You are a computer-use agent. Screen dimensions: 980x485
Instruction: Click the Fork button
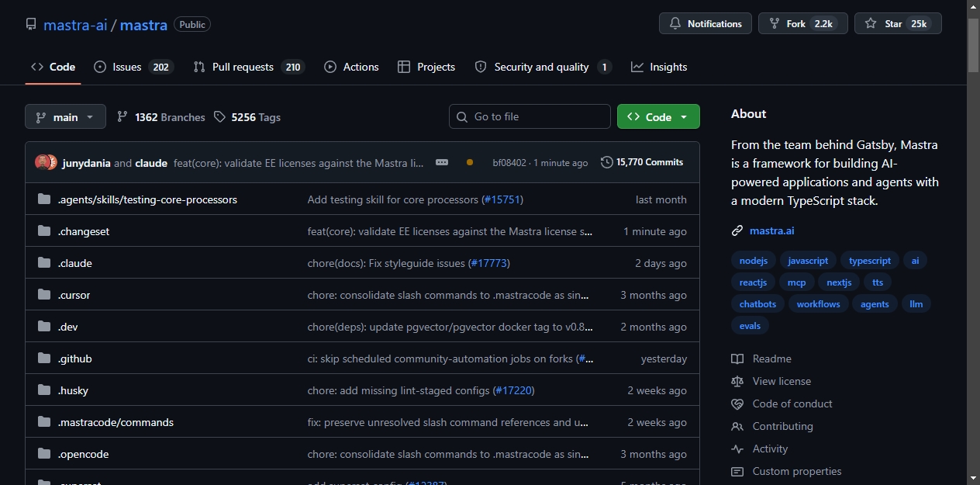(802, 23)
